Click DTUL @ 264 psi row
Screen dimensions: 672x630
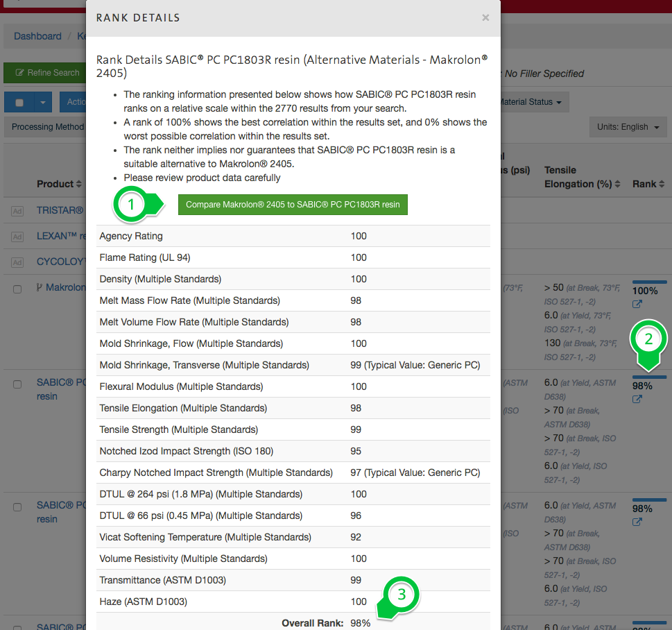(x=293, y=494)
